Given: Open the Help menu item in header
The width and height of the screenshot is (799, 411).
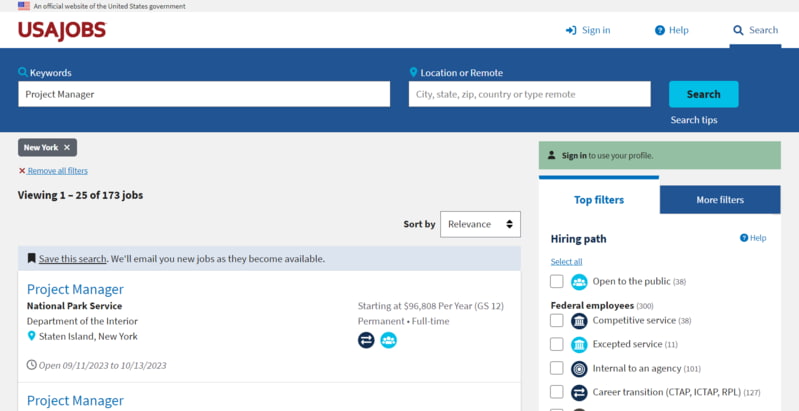Looking at the screenshot, I should coord(672,31).
